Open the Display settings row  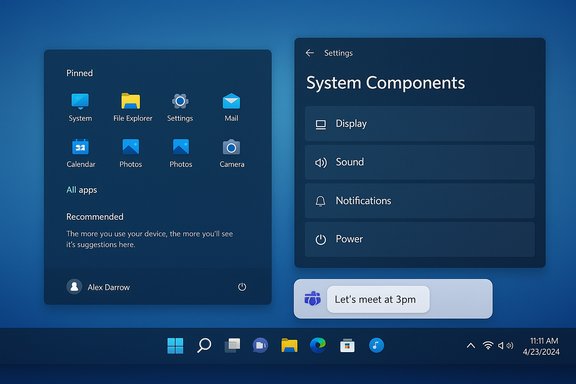point(420,124)
